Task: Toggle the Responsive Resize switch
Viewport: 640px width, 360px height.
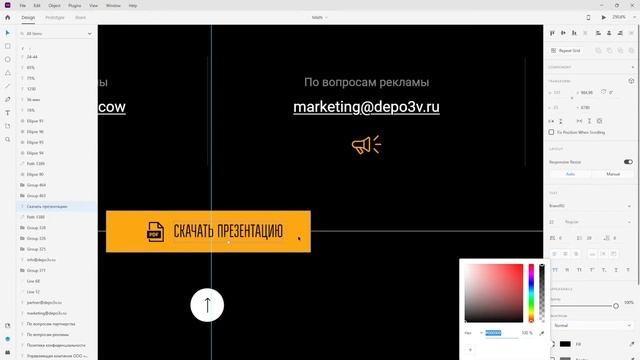Action: pos(628,162)
